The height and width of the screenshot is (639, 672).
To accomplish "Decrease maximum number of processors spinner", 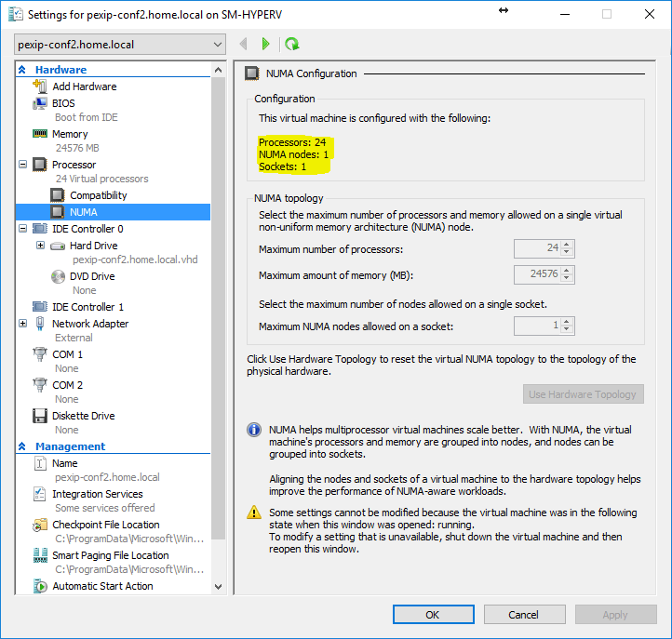I will (x=567, y=252).
